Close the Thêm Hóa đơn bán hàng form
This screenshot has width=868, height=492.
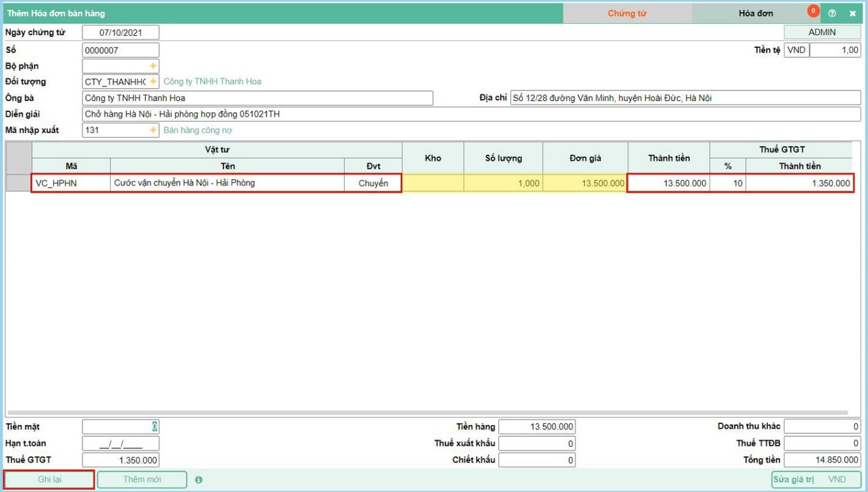click(x=852, y=13)
